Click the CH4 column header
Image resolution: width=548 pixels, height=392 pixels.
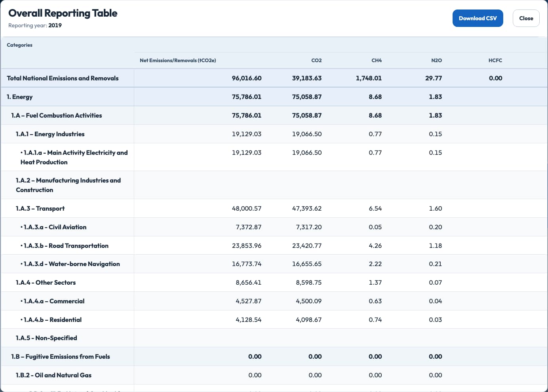[x=377, y=60]
